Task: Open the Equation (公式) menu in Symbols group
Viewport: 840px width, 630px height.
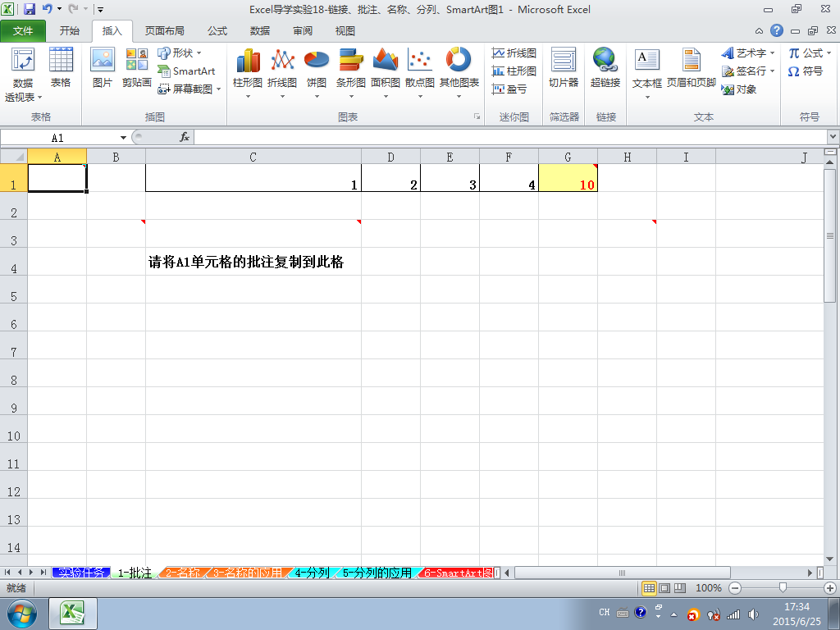Action: click(x=810, y=53)
